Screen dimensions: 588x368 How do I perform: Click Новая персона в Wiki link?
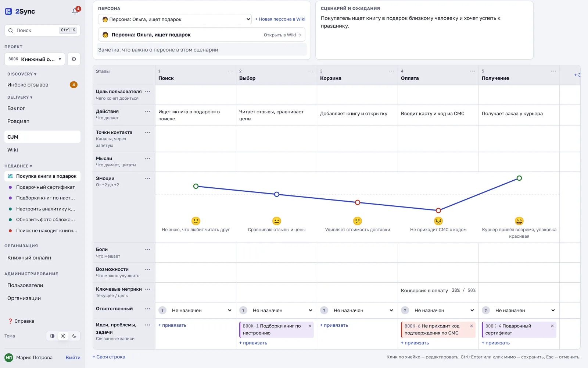pos(280,19)
